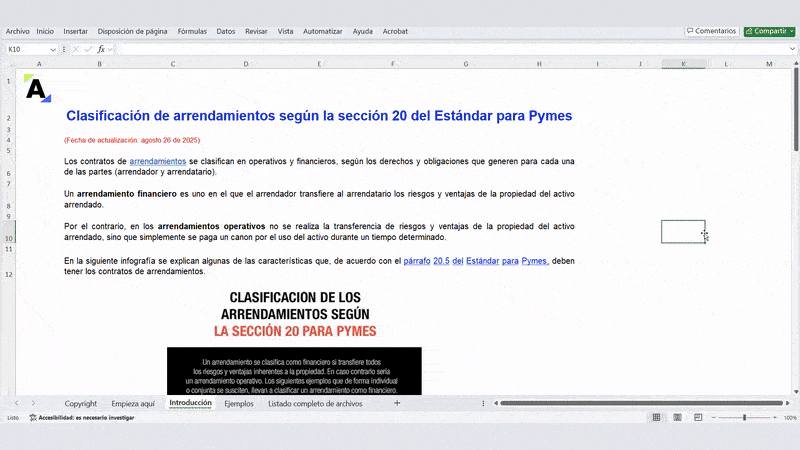Click the zoom slider handle

point(743,417)
